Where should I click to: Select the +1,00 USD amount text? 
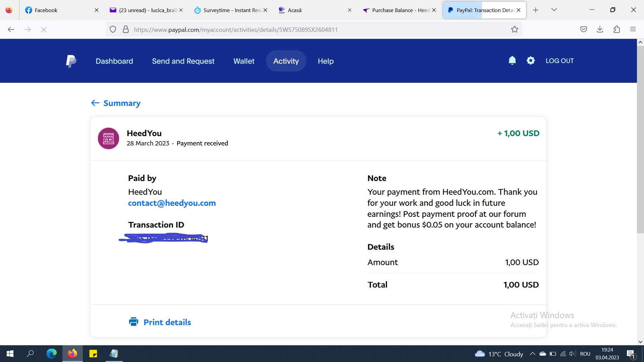click(518, 133)
